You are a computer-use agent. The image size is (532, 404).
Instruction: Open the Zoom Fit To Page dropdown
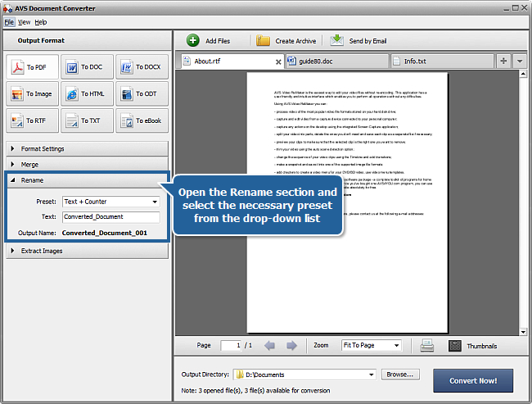(372, 345)
